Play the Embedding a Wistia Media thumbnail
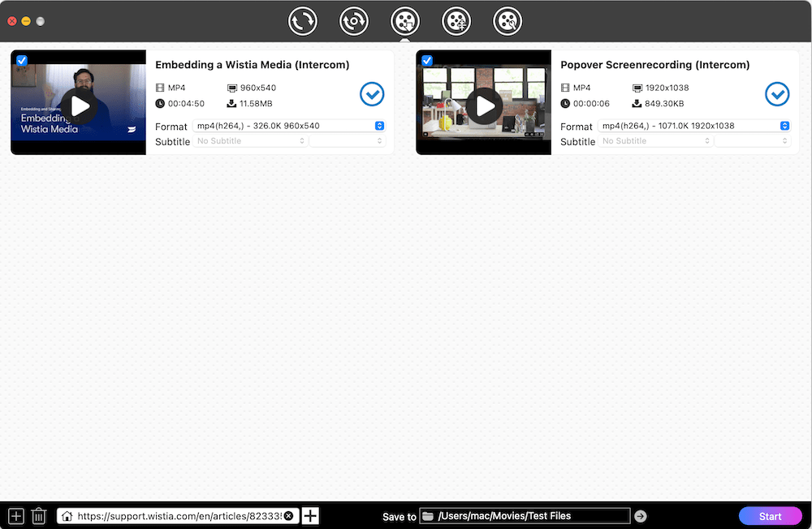 (80, 106)
